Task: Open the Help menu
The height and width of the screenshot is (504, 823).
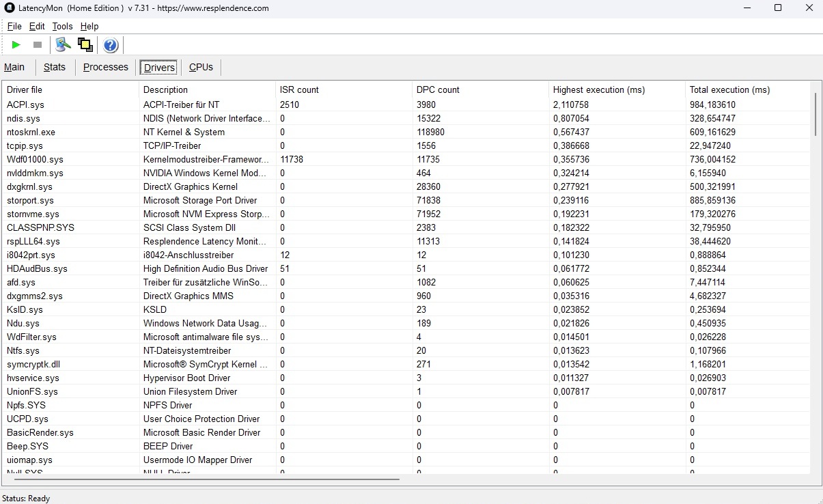Action: pos(89,26)
